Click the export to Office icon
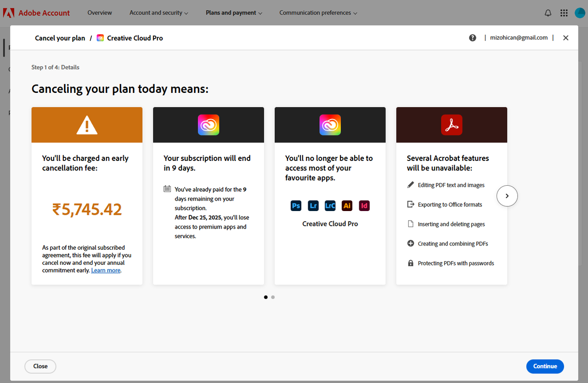Screen dimensions: 588x383 pyautogui.click(x=411, y=204)
